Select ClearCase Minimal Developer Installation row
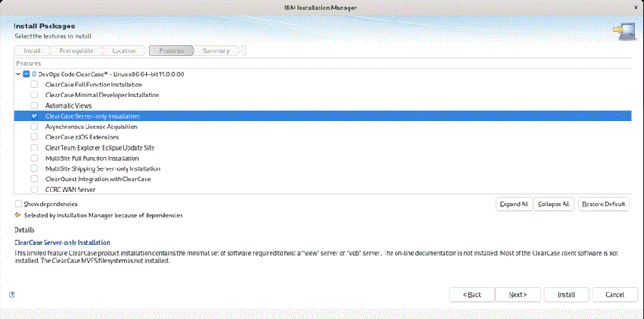This screenshot has width=644, height=319. coord(322,95)
